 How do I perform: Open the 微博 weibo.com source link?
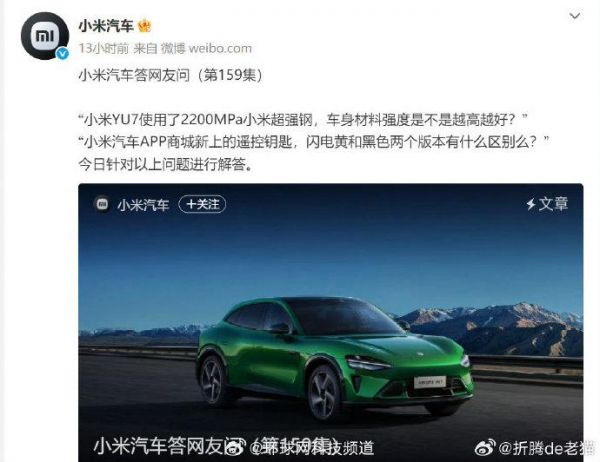[x=206, y=48]
